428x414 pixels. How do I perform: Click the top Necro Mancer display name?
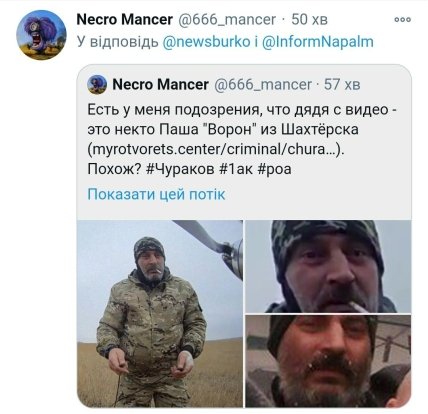[125, 19]
